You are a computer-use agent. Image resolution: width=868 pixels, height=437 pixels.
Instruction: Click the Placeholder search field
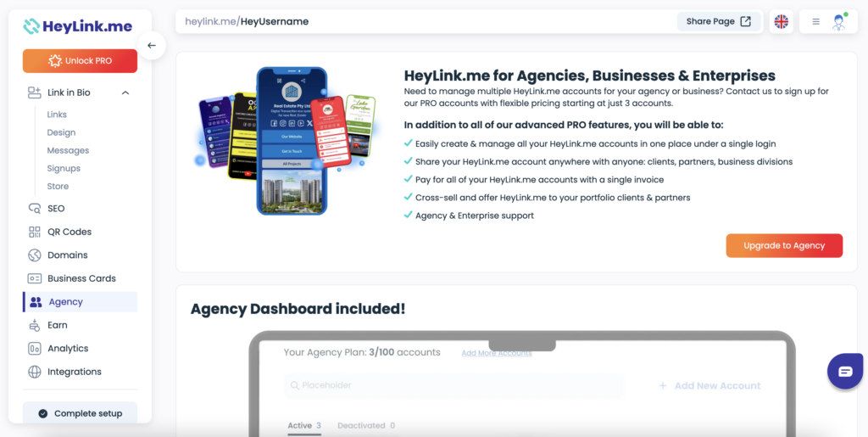pyautogui.click(x=454, y=385)
